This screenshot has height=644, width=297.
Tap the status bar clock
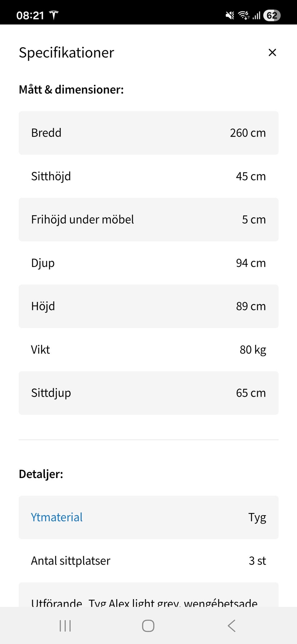pyautogui.click(x=30, y=15)
